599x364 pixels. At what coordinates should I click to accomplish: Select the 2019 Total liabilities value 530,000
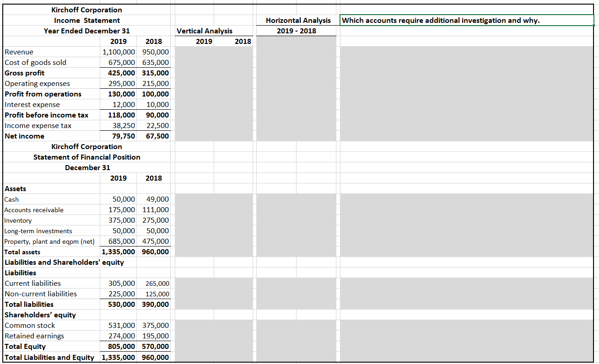coord(121,305)
